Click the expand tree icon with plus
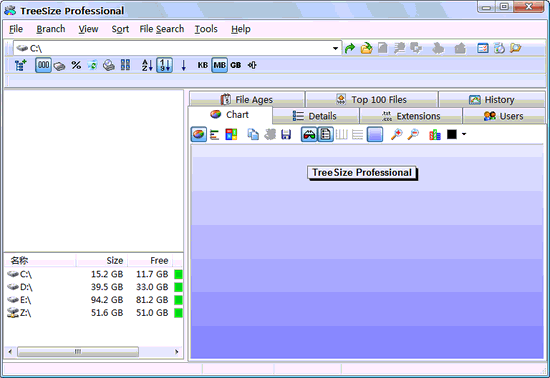 [x=20, y=65]
